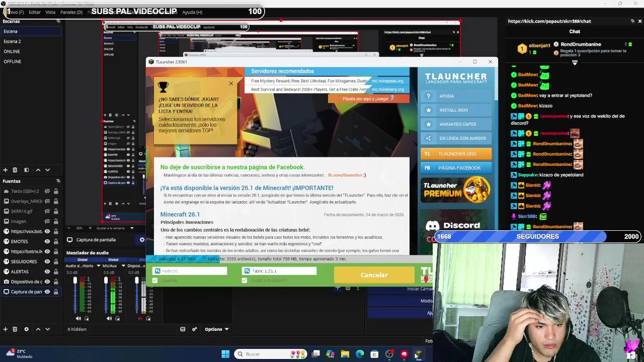Cancel the TLauncher download
644x362 pixels.
374,275
